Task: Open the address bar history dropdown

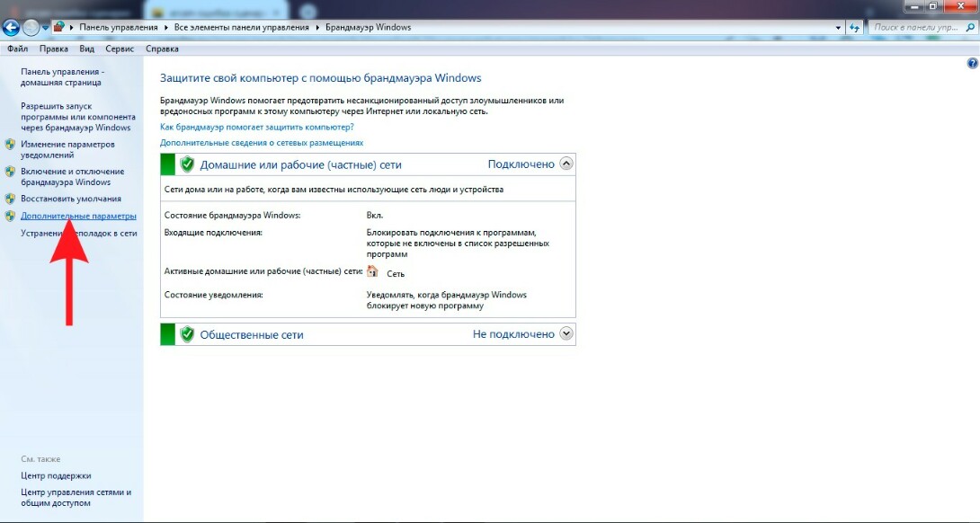Action: [838, 28]
